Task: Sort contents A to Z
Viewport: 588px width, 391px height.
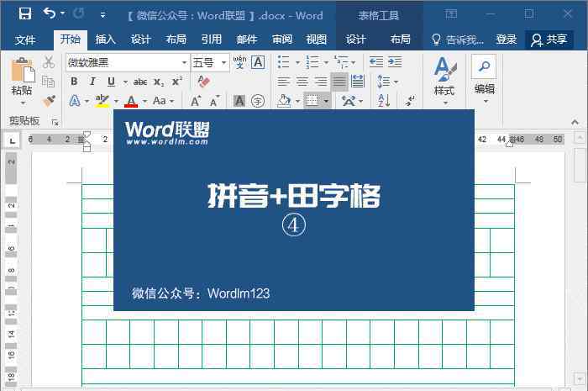Action: [x=384, y=101]
